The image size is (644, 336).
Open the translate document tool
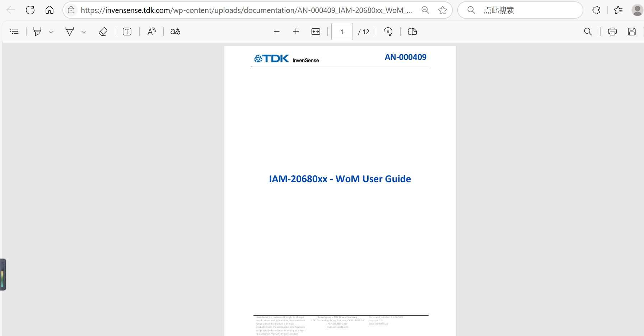[x=175, y=32]
